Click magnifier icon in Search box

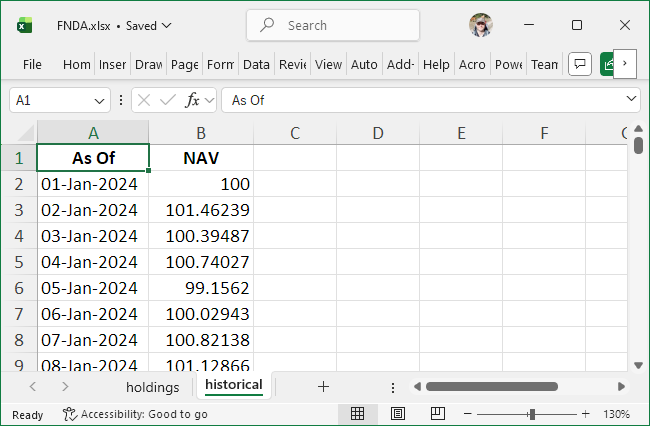[267, 25]
